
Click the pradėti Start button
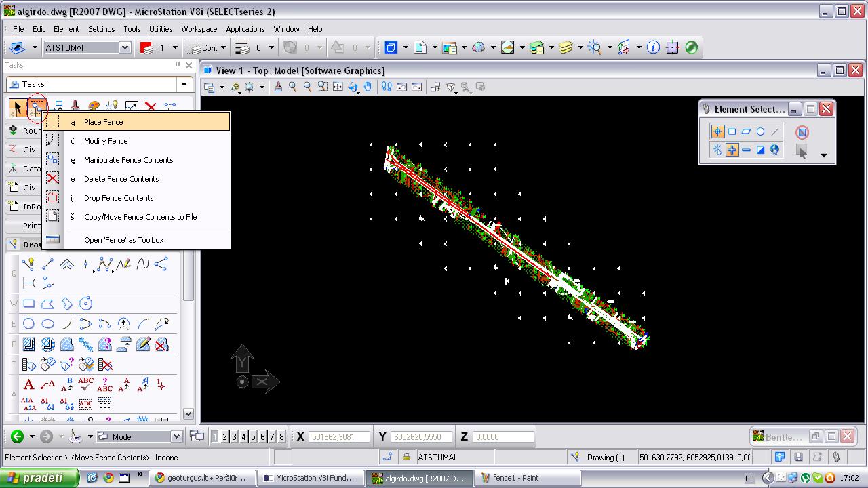[x=41, y=478]
